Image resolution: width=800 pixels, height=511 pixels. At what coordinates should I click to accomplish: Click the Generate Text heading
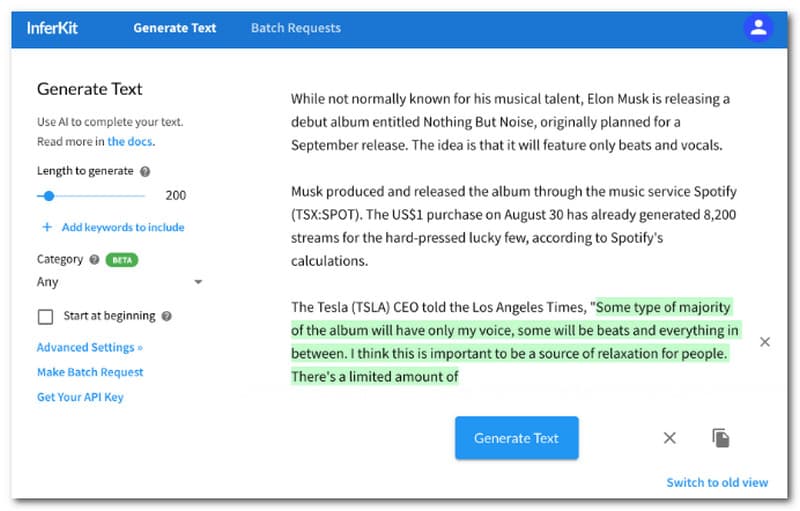(x=89, y=89)
